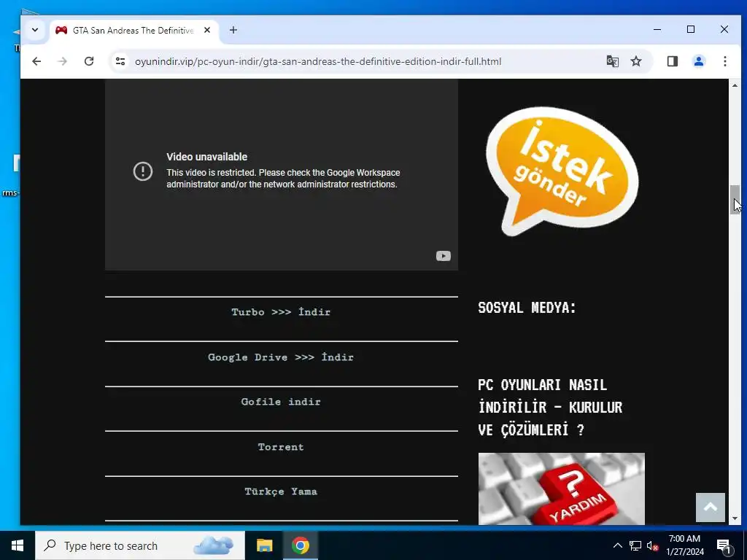Screen dimensions: 747x560
Task: Click the Chrome taskbar icon
Action: click(x=300, y=545)
